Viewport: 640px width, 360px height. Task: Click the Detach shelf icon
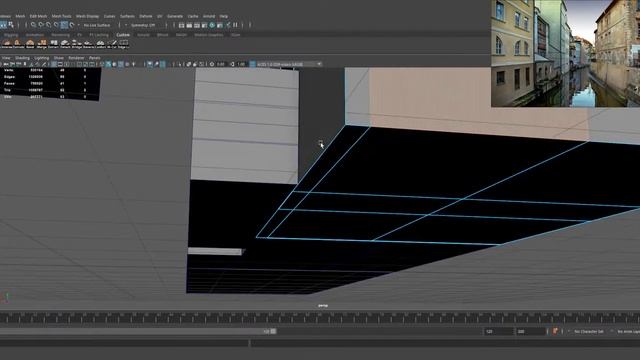coord(65,44)
